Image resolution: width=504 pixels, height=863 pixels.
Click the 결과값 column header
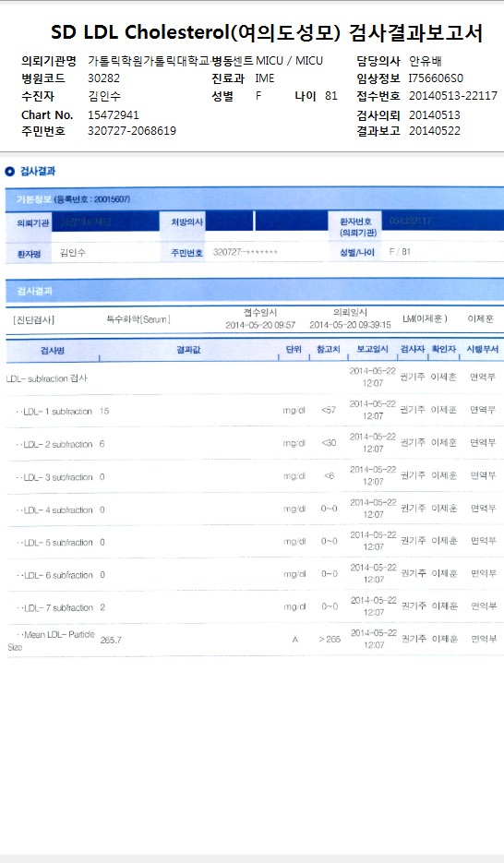[188, 350]
